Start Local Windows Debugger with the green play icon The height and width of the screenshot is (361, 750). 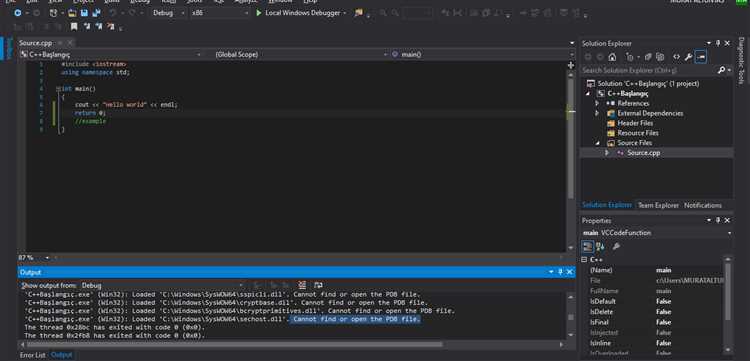click(259, 13)
